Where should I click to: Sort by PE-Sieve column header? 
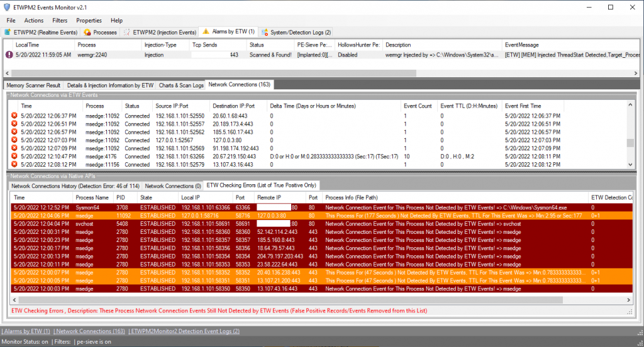tap(314, 45)
